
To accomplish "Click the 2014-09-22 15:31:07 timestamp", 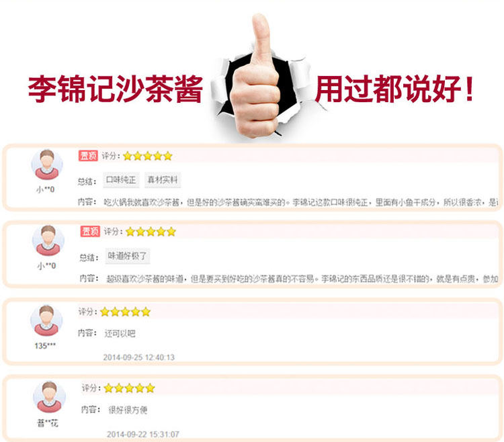I will (143, 435).
